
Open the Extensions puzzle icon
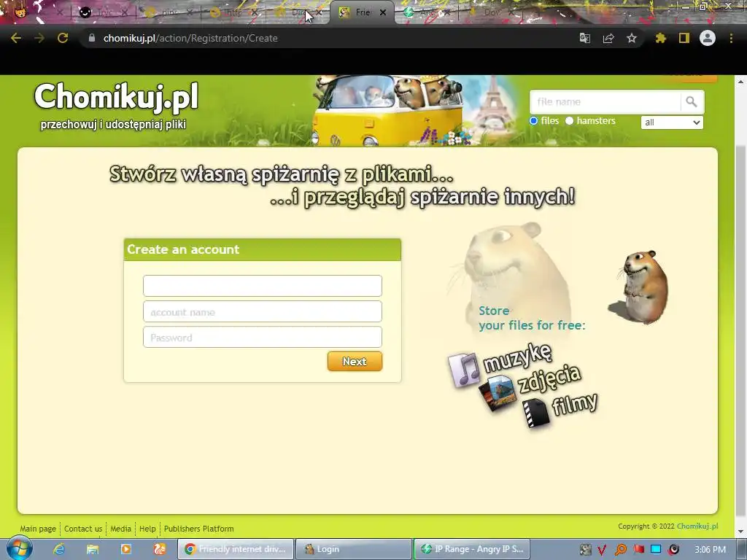coord(660,38)
